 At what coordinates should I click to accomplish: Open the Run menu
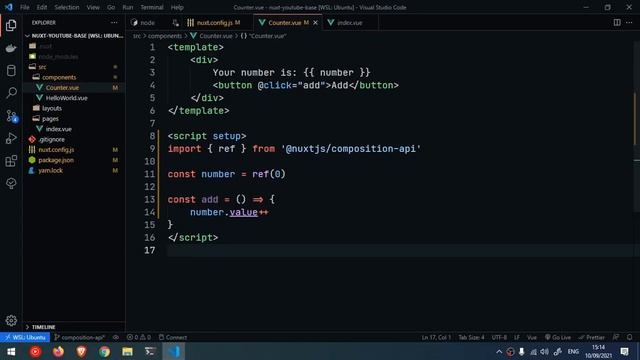[128, 7]
